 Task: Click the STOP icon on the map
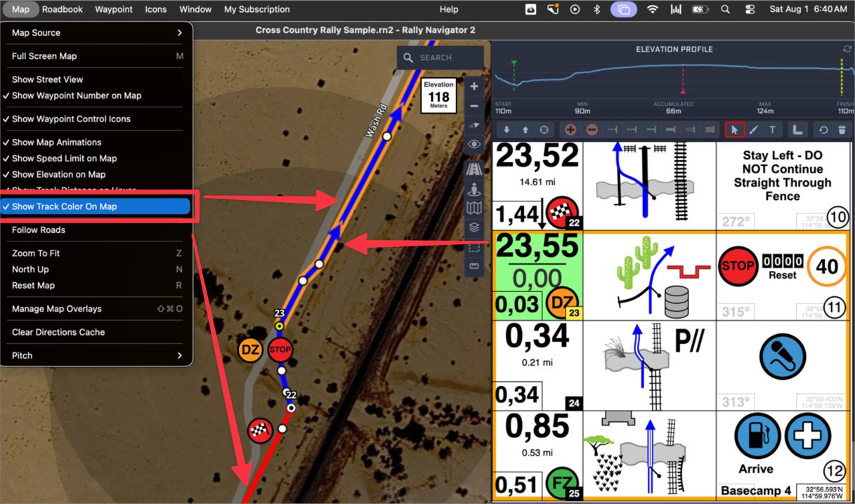tap(280, 350)
